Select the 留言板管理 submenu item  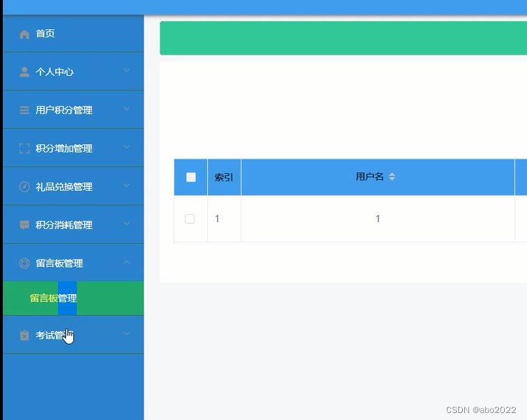[73, 298]
